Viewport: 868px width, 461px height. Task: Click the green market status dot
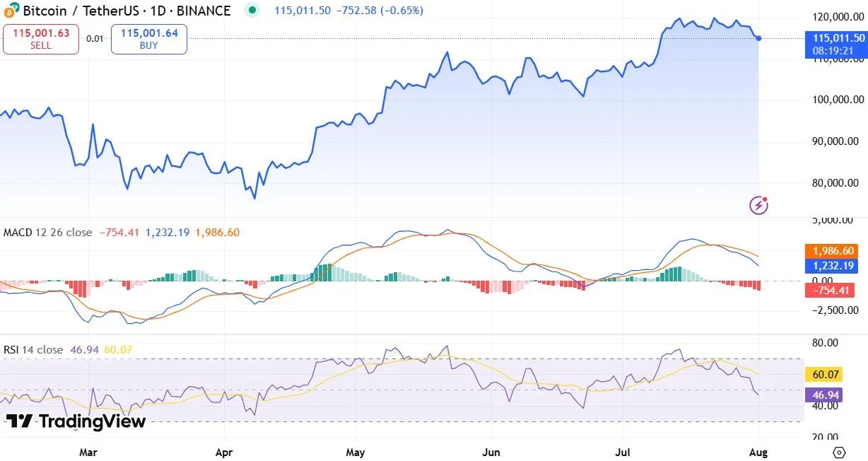click(252, 11)
